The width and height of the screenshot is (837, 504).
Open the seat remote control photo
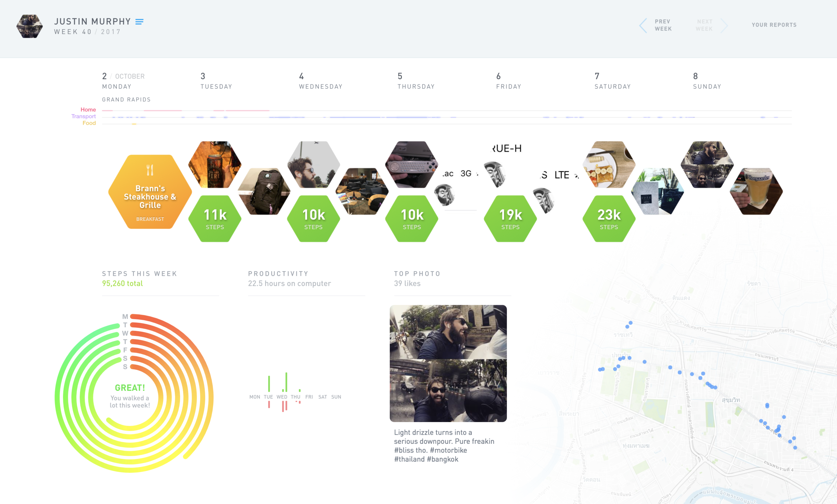(x=412, y=164)
